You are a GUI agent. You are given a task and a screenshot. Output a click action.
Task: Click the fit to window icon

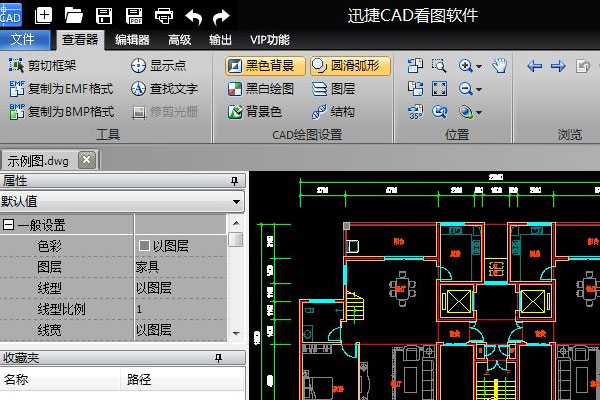[x=439, y=89]
